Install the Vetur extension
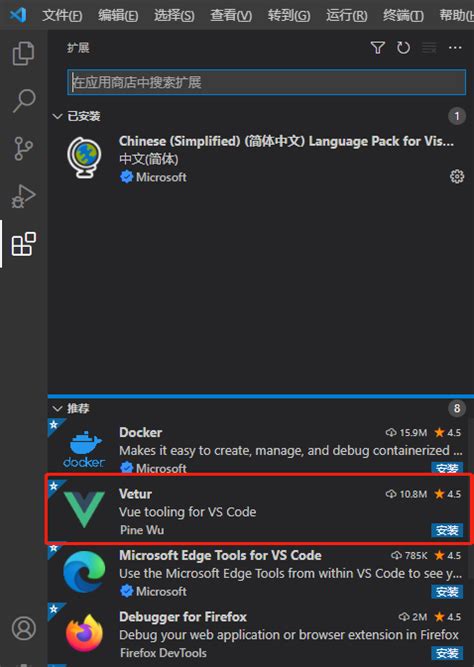Image resolution: width=474 pixels, height=667 pixels. (447, 530)
